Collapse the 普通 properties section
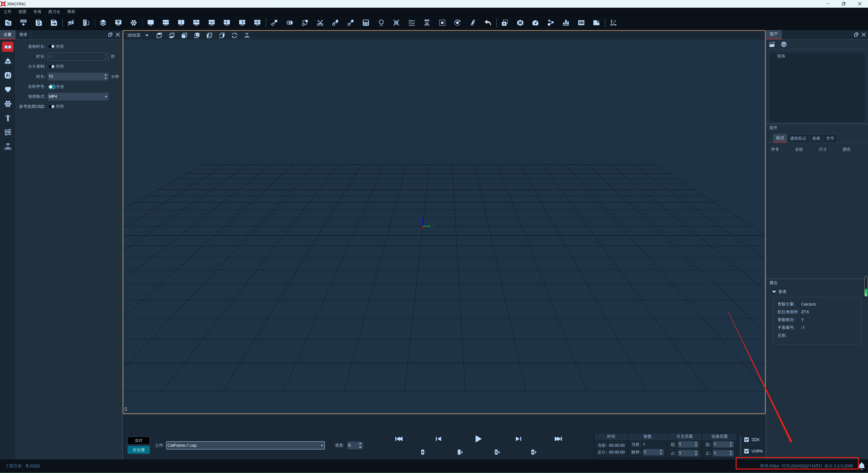Screen dimensions: 868x473 (x=774, y=292)
